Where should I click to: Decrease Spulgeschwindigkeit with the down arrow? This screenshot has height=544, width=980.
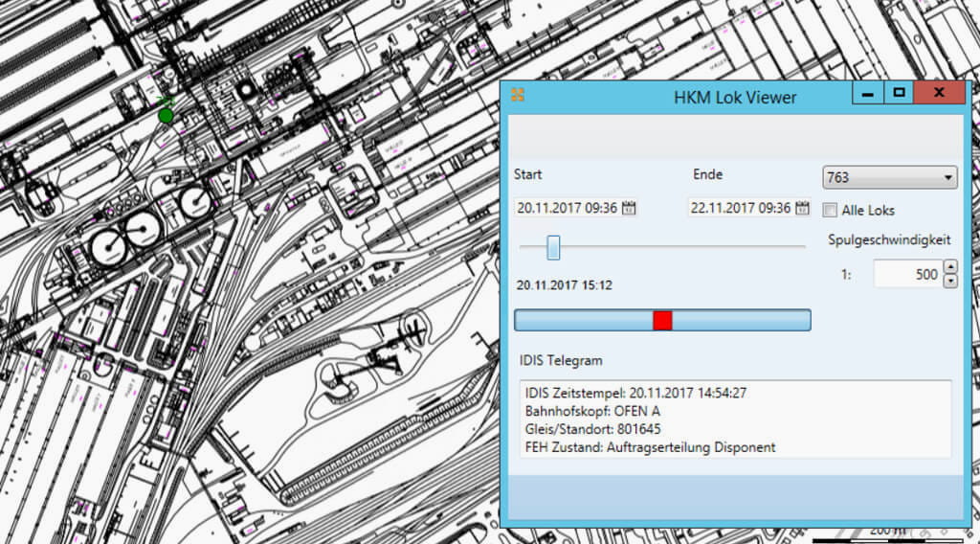click(x=949, y=282)
